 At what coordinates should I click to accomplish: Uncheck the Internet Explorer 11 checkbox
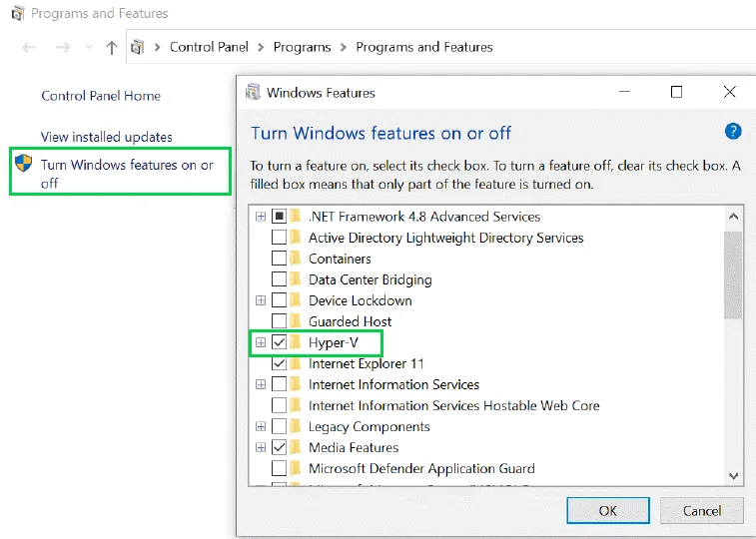[x=280, y=363]
